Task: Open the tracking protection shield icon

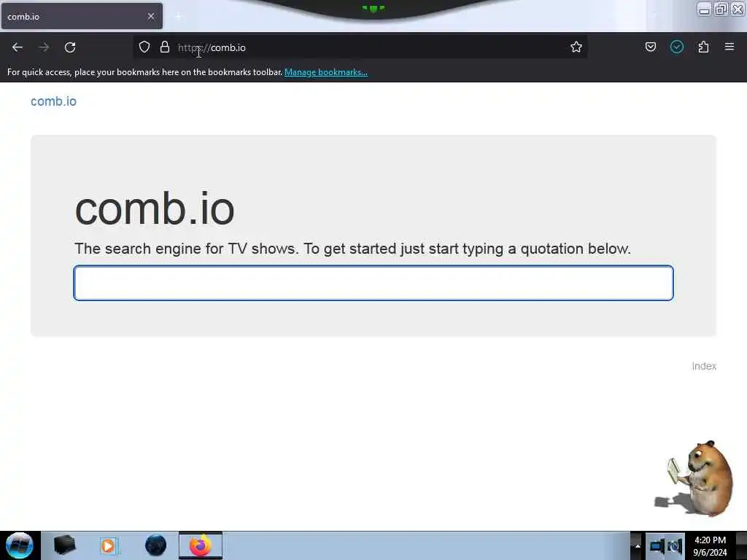Action: click(x=144, y=47)
